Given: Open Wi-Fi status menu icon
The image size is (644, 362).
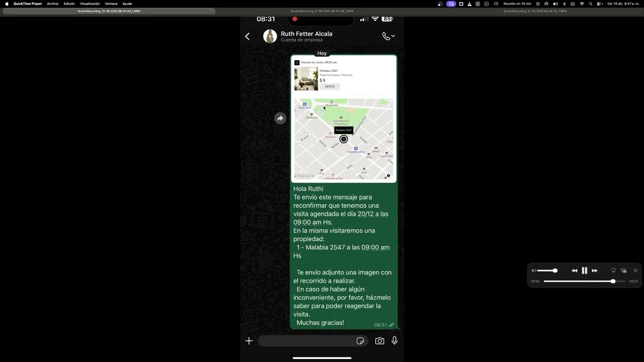Looking at the screenshot, I should click(x=582, y=4).
